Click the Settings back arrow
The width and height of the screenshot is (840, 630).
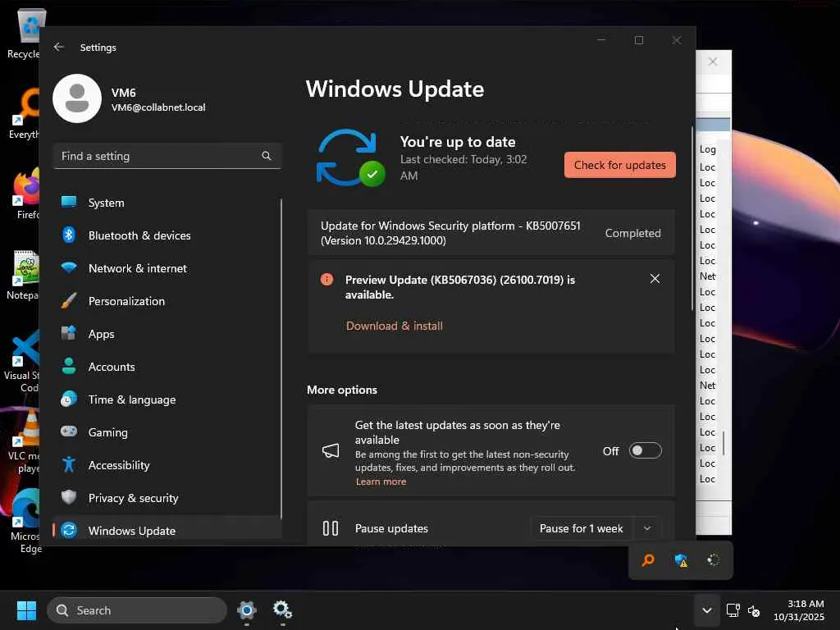click(x=59, y=47)
